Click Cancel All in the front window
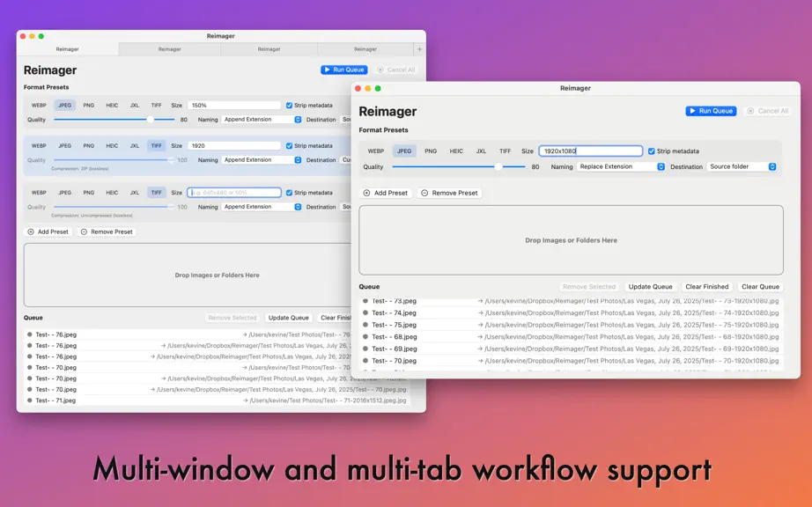The height and width of the screenshot is (507, 812). (x=768, y=111)
